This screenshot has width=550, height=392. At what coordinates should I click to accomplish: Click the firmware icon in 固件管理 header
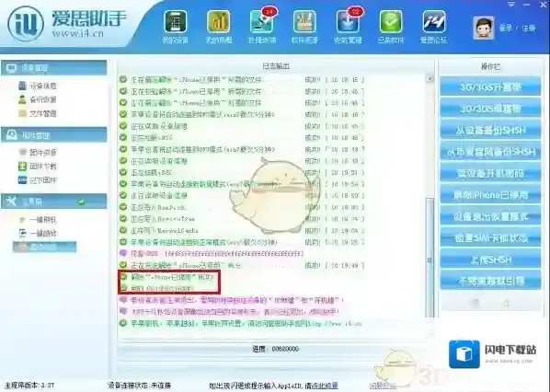pyautogui.click(x=12, y=134)
